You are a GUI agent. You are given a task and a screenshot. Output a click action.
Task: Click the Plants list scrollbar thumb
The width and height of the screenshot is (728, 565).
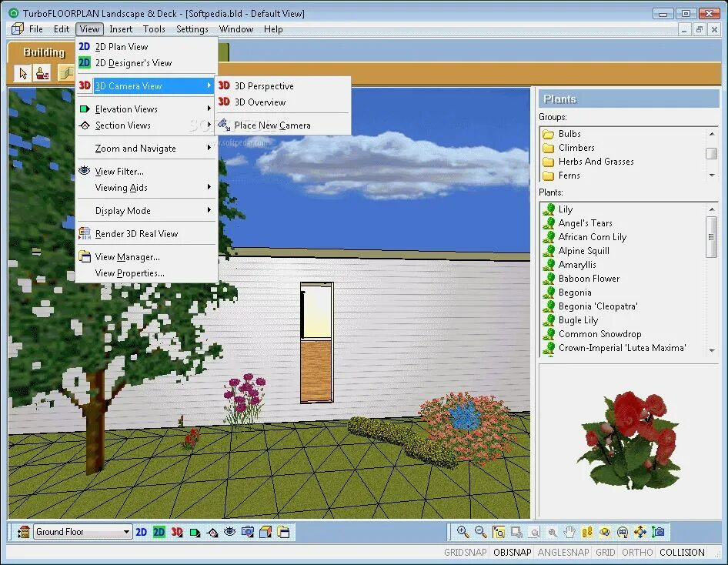pos(711,237)
